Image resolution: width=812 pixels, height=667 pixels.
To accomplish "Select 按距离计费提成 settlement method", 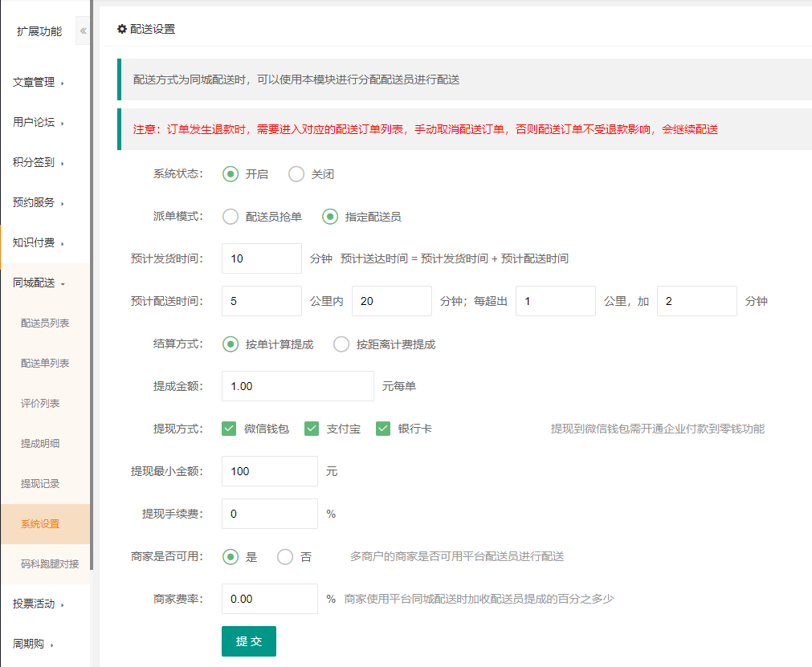I will (341, 344).
